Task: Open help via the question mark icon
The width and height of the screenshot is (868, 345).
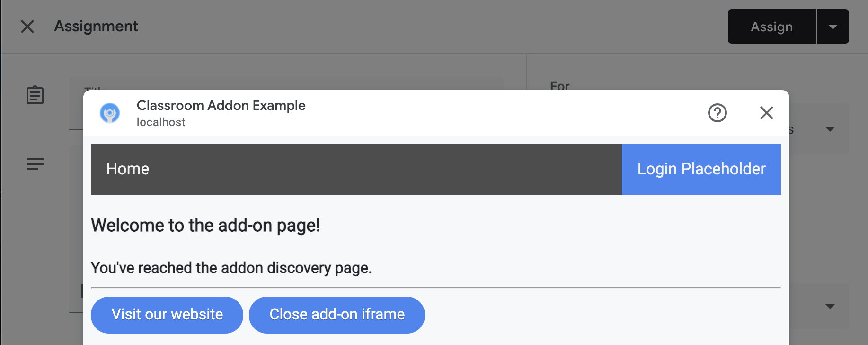Action: click(717, 113)
